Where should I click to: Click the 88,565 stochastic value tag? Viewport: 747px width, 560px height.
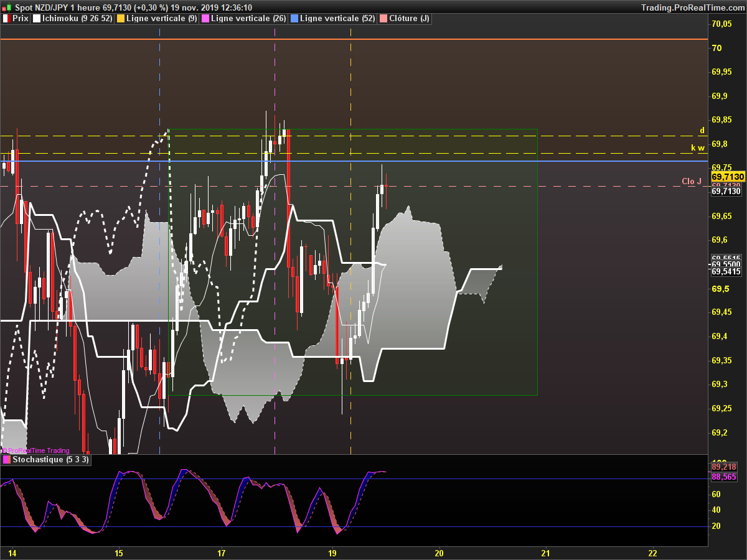(x=724, y=477)
